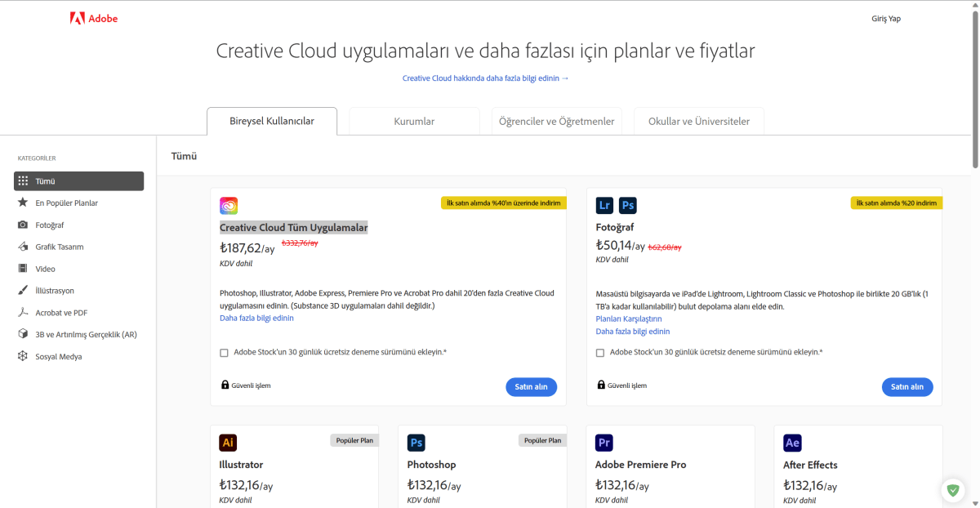Open Creative Cloud hakkında daha fazla bilgi link
980x508 pixels.
[485, 78]
